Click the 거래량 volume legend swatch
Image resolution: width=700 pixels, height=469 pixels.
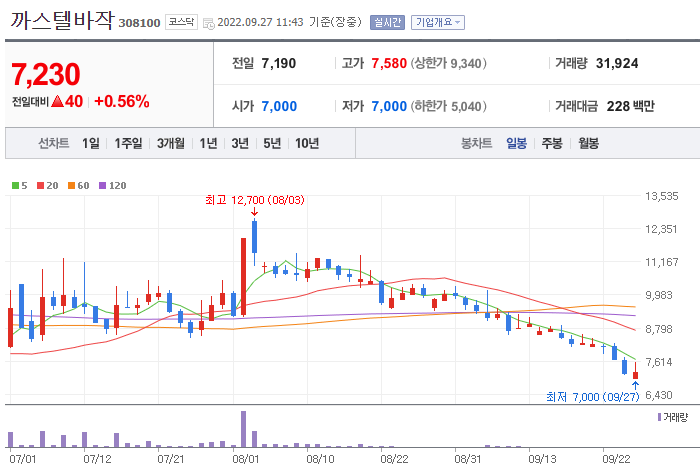[x=659, y=417]
